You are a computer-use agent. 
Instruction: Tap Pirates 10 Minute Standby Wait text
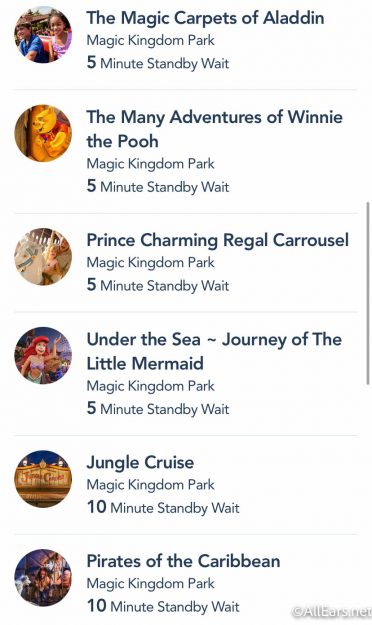tap(163, 606)
